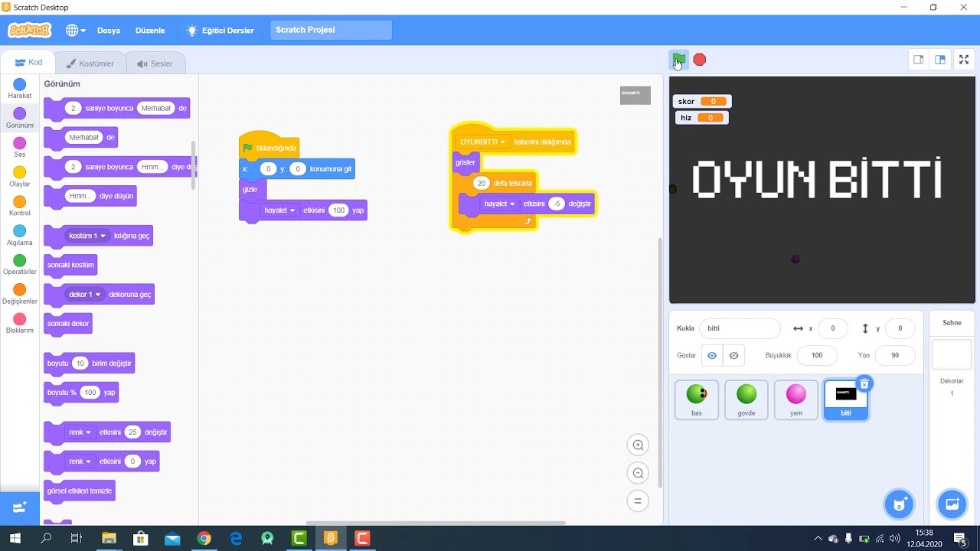The image size is (980, 551).
Task: Zoom out the code workspace
Action: (x=637, y=473)
